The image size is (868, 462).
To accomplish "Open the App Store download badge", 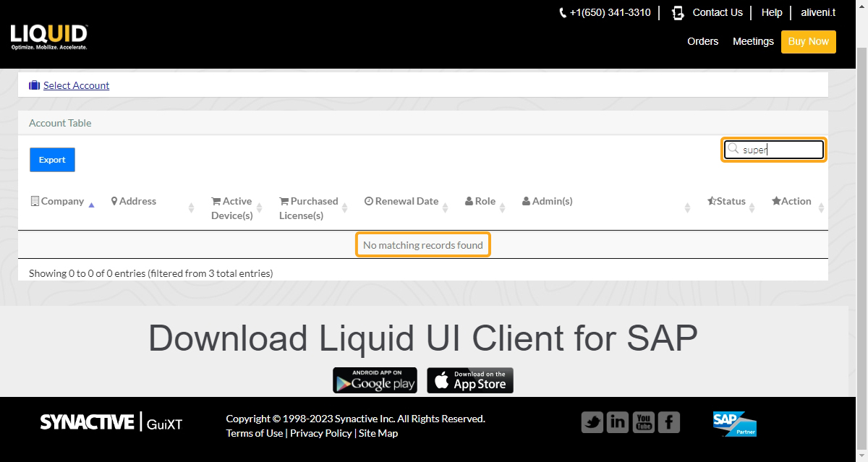I will 470,380.
